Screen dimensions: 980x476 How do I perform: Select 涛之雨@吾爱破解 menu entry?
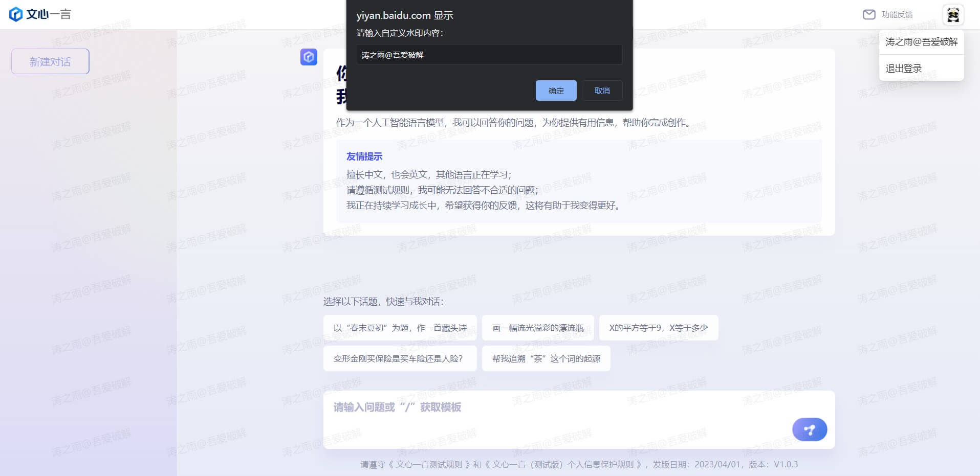click(x=921, y=42)
